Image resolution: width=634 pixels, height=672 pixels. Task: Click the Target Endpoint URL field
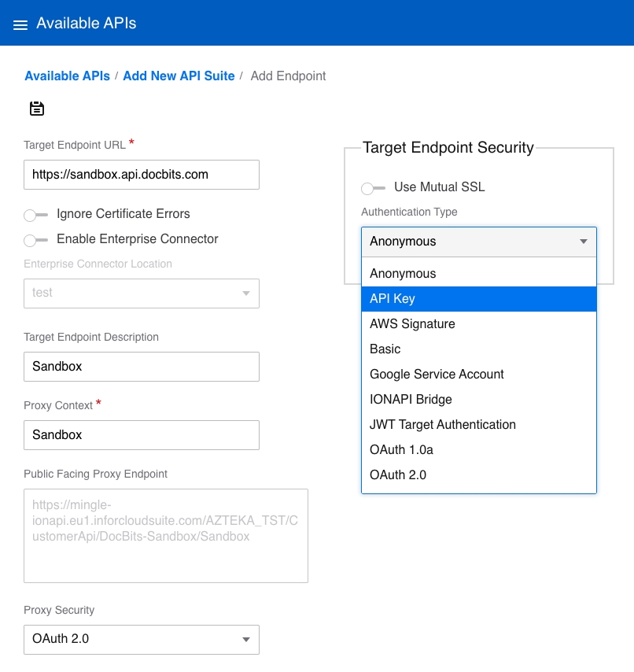tap(142, 175)
